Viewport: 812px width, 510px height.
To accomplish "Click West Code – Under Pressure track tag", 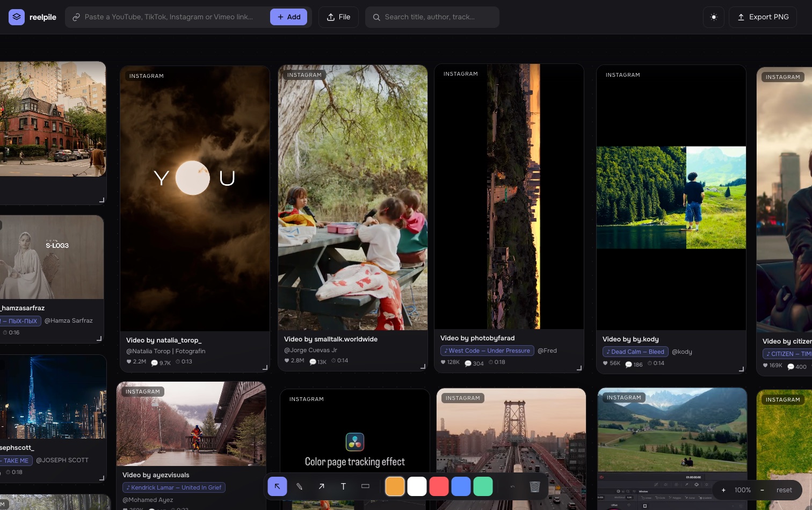I will 487,351.
